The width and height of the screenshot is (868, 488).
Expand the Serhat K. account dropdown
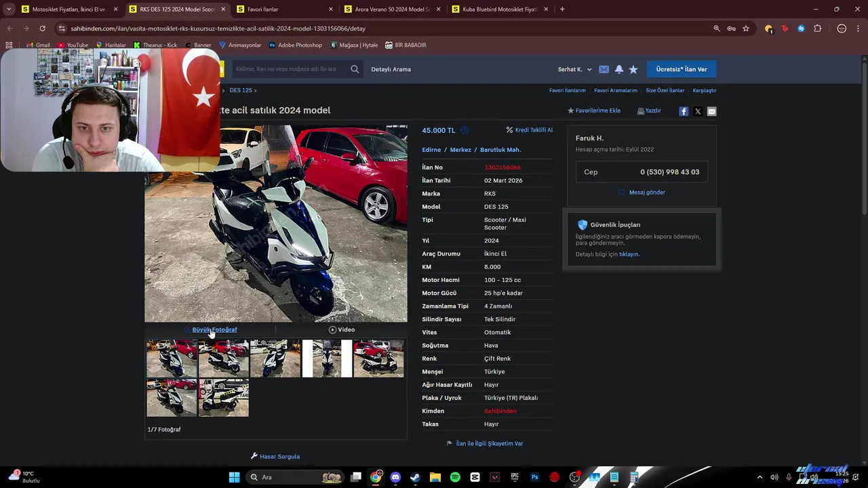575,69
